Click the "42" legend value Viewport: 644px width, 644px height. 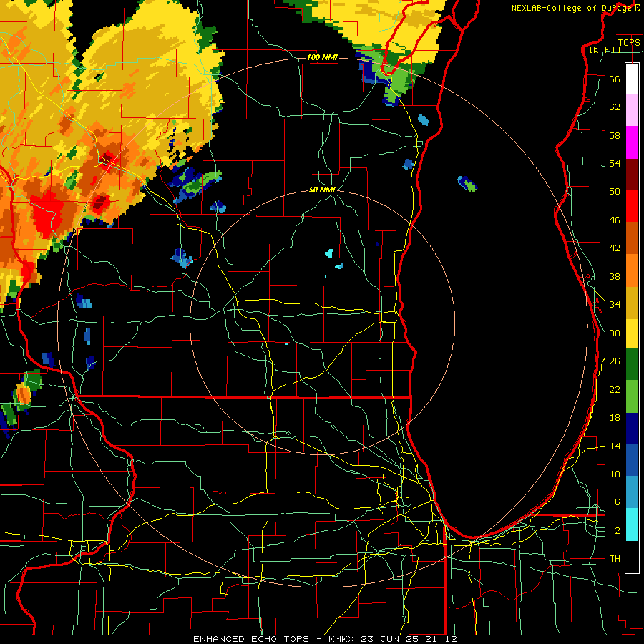615,248
